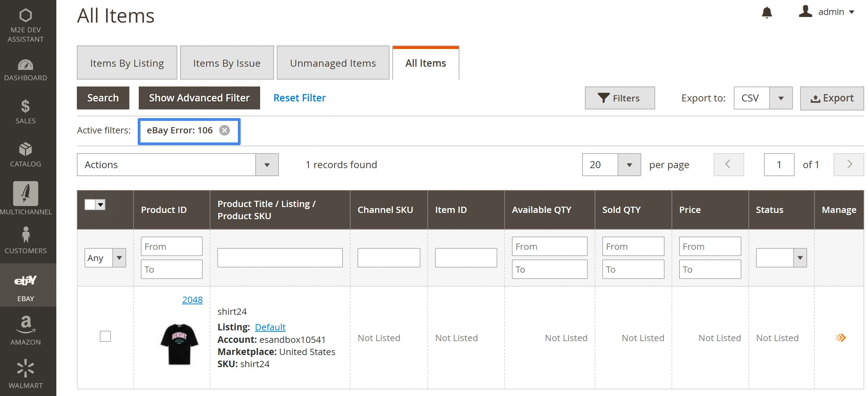Open the Any selection filter dropdown
This screenshot has height=396, width=868.
coord(105,258)
